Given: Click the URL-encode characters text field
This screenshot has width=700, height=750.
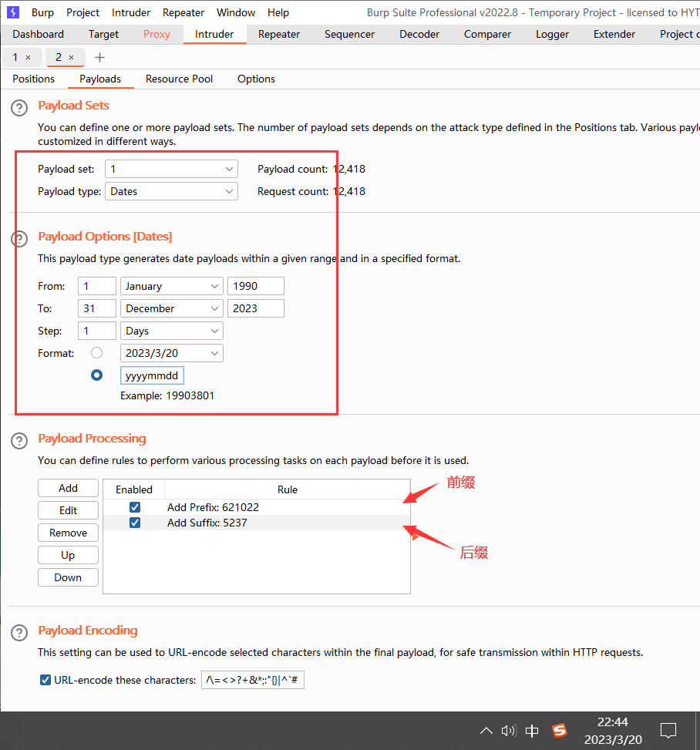Looking at the screenshot, I should click(x=253, y=680).
